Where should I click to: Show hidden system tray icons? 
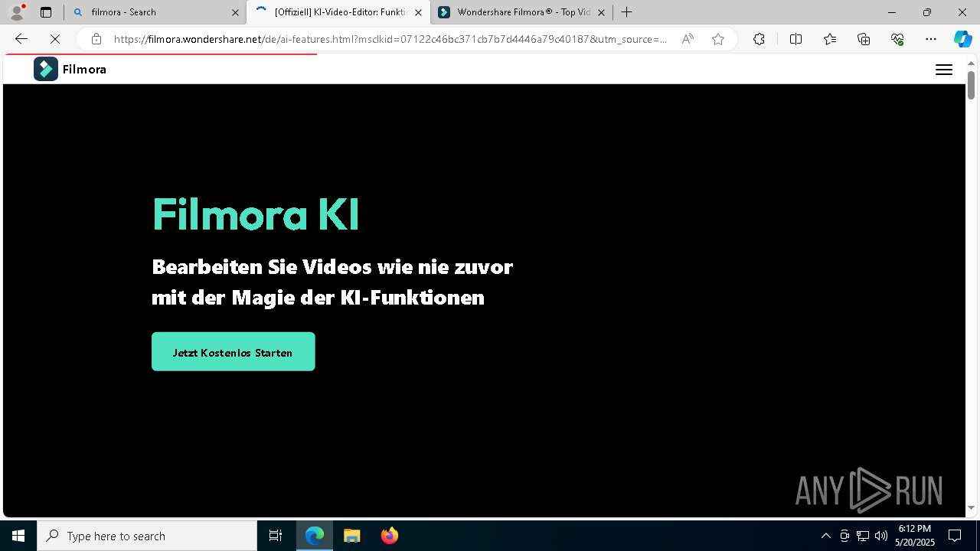coord(826,536)
